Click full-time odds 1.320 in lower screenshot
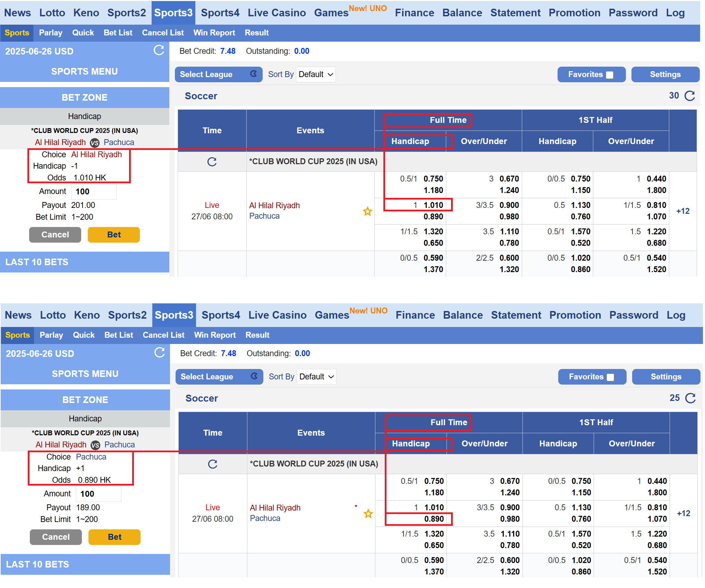 point(434,534)
